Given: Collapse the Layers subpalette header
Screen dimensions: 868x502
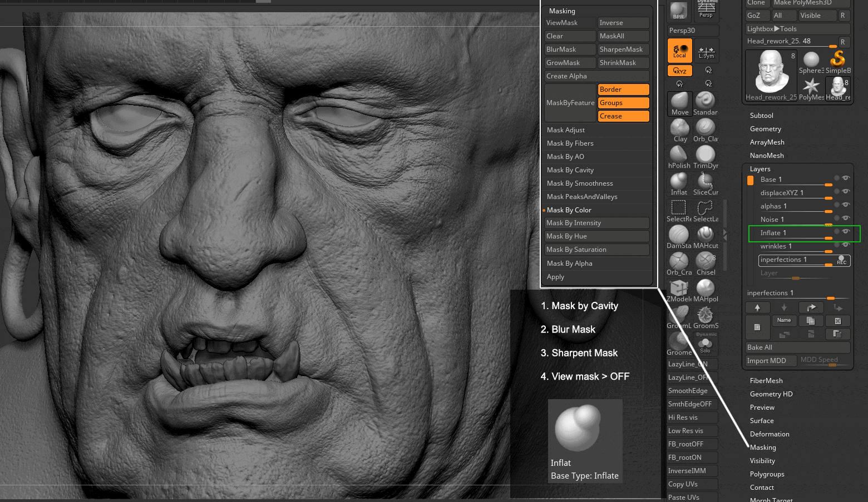Looking at the screenshot, I should pyautogui.click(x=760, y=169).
